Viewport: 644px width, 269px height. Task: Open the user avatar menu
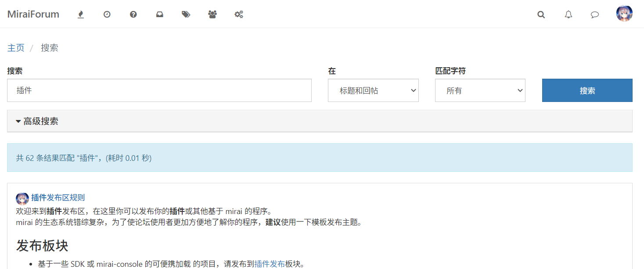(624, 14)
